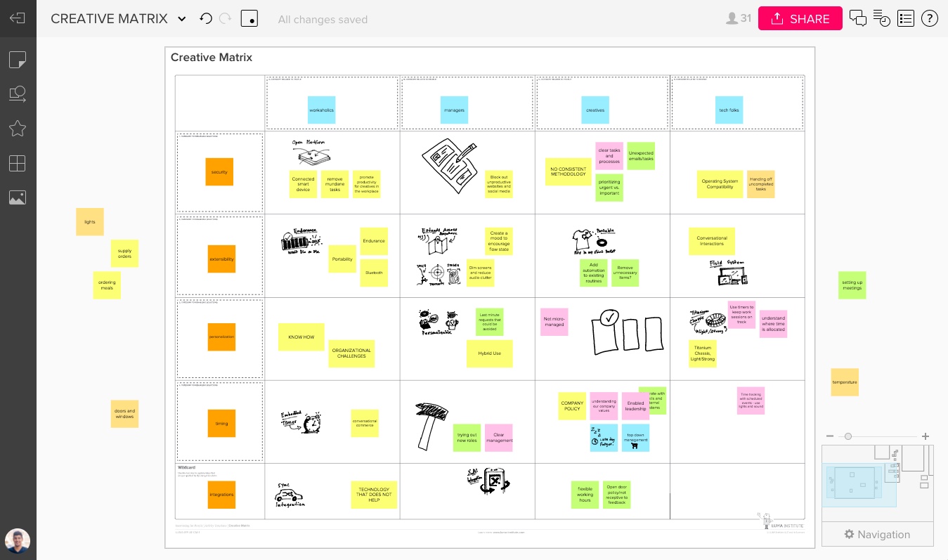Image resolution: width=948 pixels, height=560 pixels.
Task: Select the blue 'tech folks' sticky note
Action: (x=729, y=110)
